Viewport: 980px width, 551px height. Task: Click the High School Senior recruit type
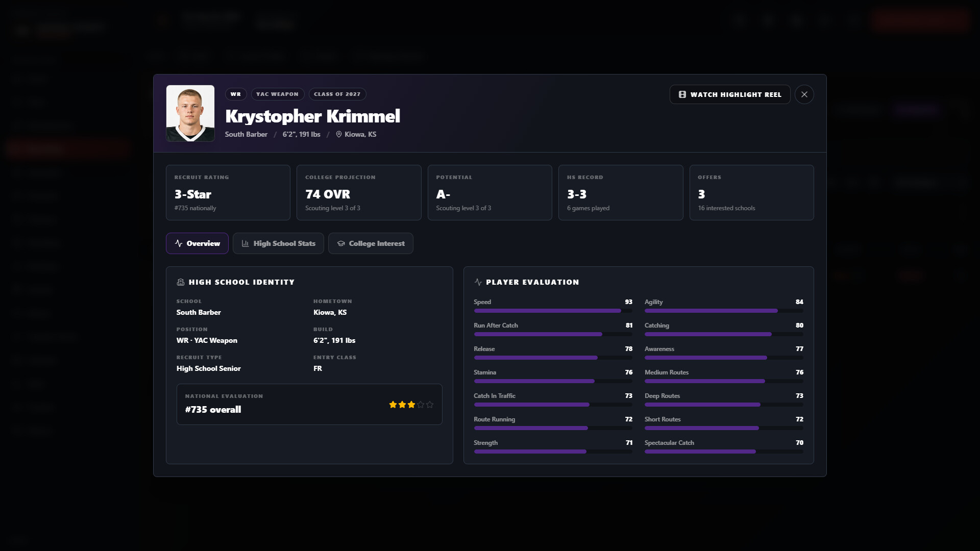[208, 368]
